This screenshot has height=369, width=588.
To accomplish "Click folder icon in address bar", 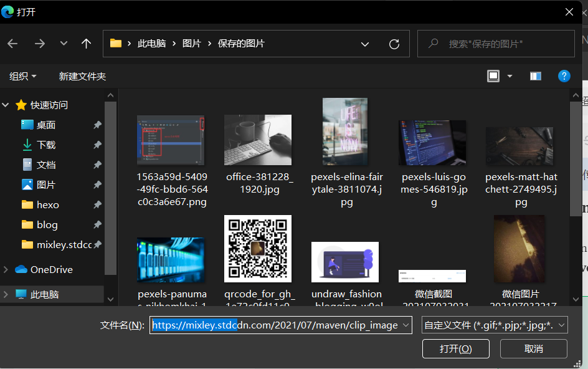I will pyautogui.click(x=115, y=44).
